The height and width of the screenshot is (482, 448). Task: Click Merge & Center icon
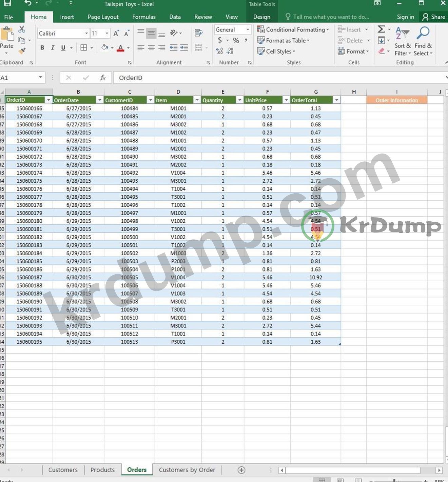(x=199, y=48)
